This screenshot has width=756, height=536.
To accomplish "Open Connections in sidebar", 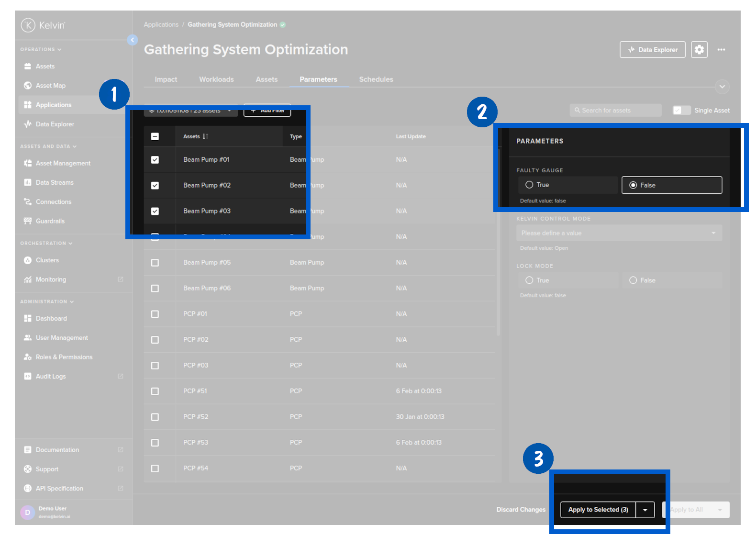I will click(53, 202).
